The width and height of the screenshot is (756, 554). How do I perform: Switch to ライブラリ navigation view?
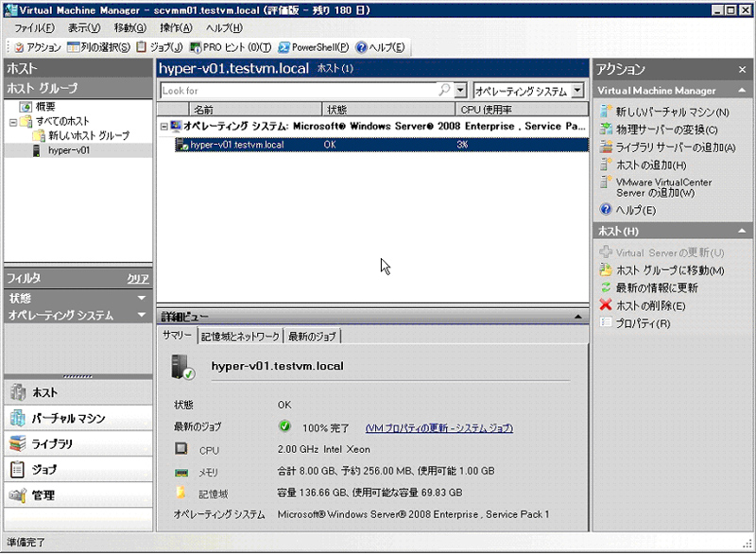click(78, 443)
